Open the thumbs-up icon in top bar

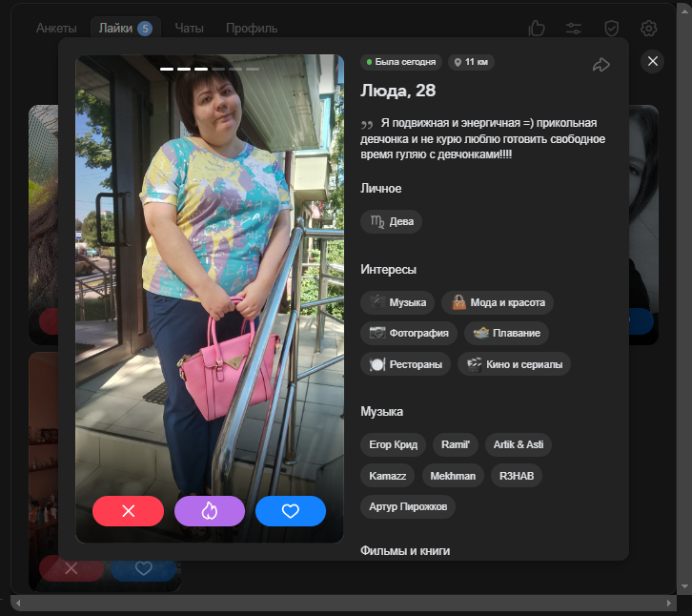[x=537, y=29]
